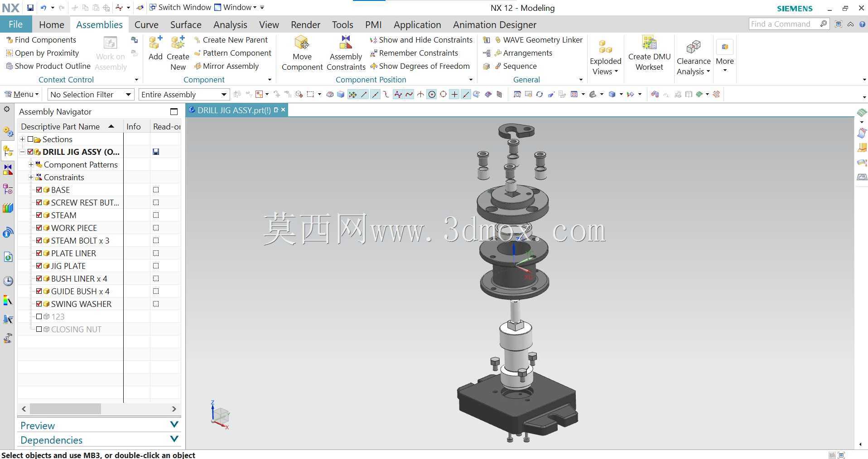Open the No Selection Filter dropdown
This screenshot has height=459, width=868.
[91, 94]
